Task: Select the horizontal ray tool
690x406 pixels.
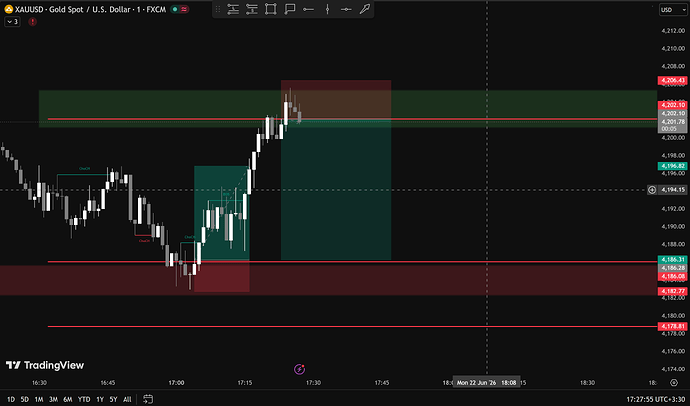Action: tap(308, 9)
